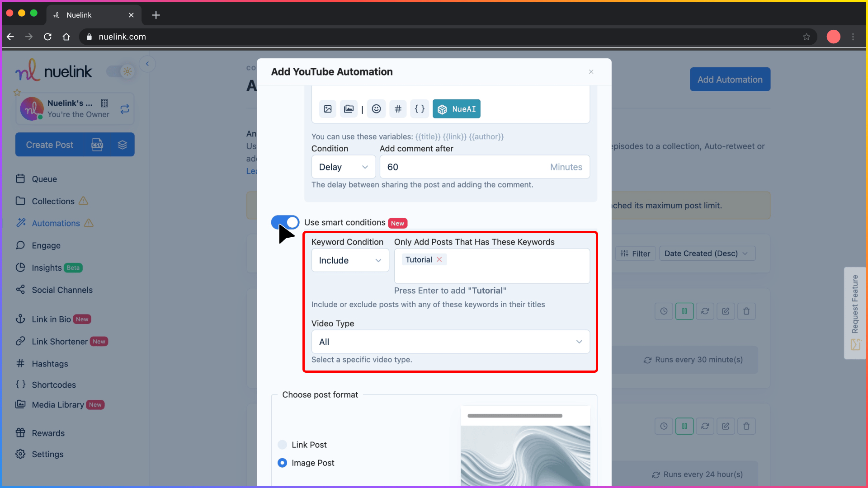The height and width of the screenshot is (488, 868).
Task: Click inside keywords input box
Action: pos(492,267)
